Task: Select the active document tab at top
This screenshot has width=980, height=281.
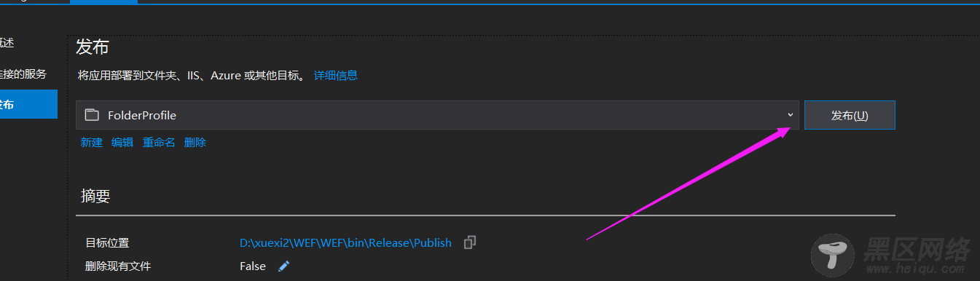Action: tap(103, 1)
